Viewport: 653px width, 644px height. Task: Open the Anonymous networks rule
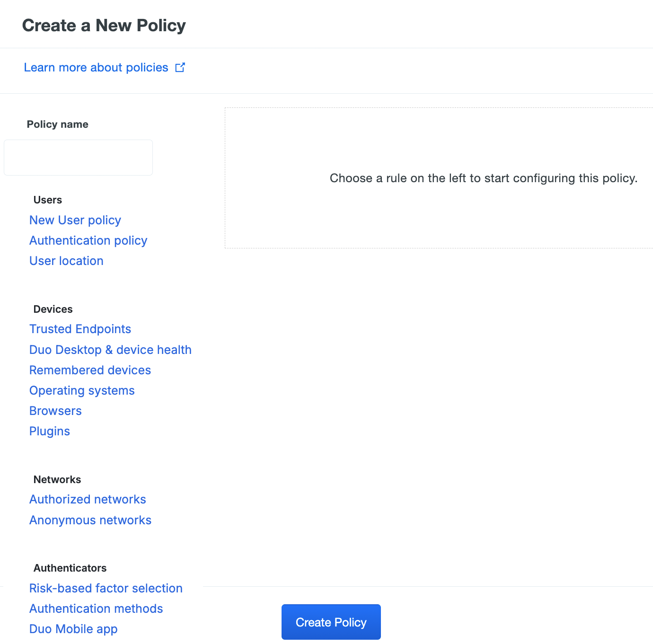click(90, 520)
